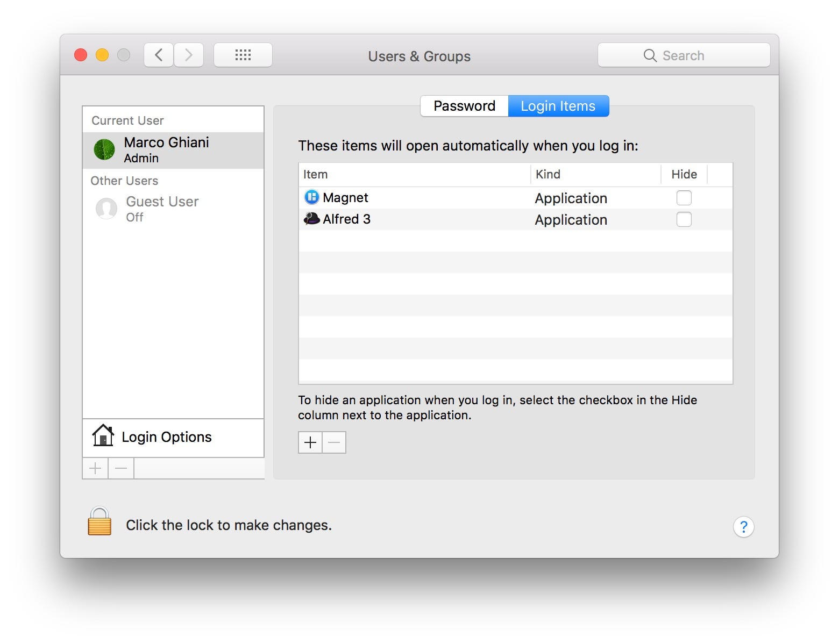
Task: Open help with the question mark button
Action: [743, 527]
